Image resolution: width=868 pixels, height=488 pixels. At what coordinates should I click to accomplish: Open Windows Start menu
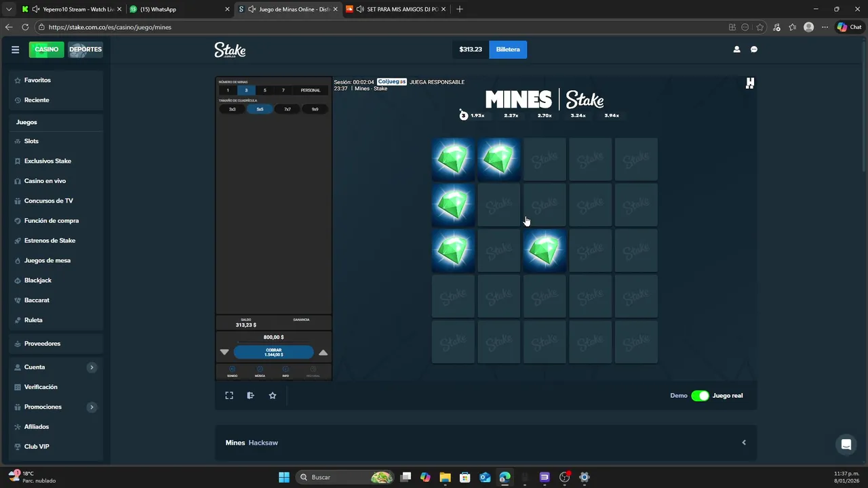tap(284, 477)
